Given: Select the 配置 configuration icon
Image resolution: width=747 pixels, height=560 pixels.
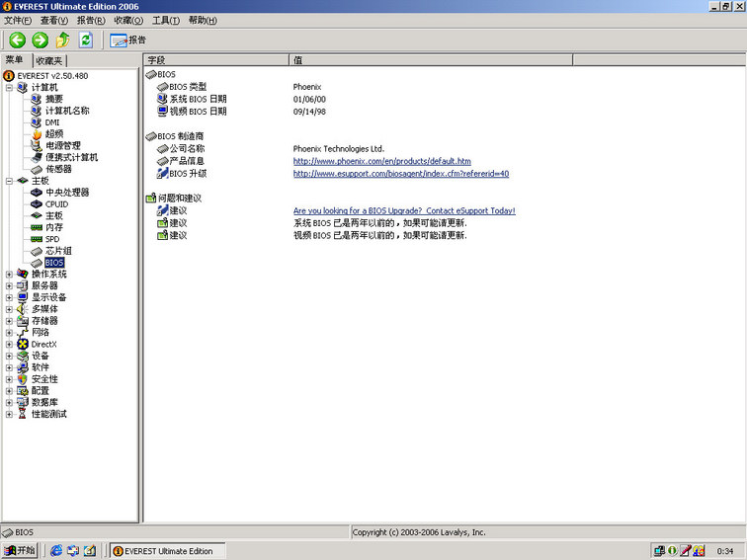Looking at the screenshot, I should click(x=23, y=390).
